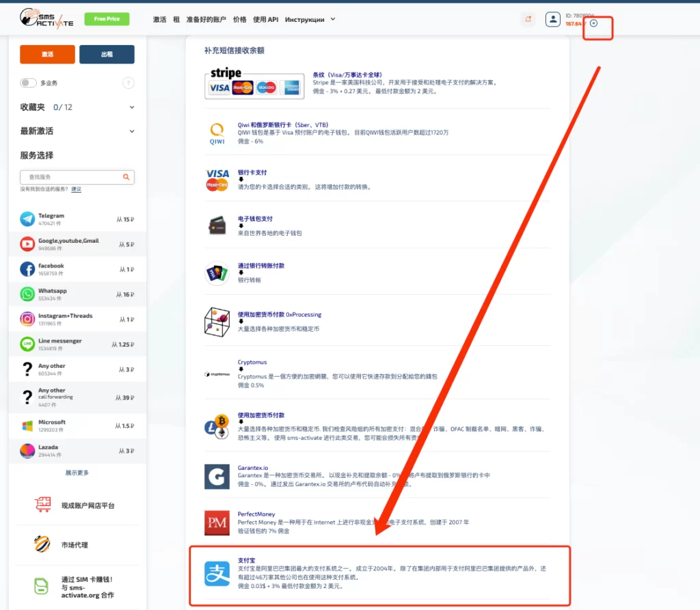Click the search magnifier icon
Screen dimensions: 700x610
[x=126, y=177]
